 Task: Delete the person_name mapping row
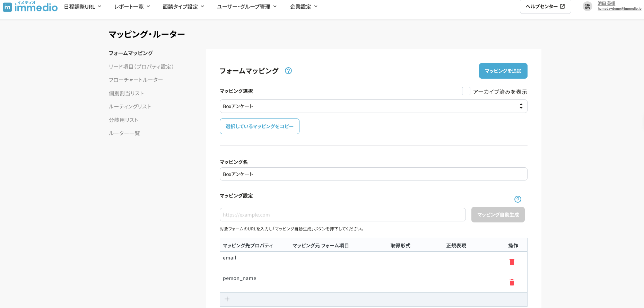click(x=512, y=282)
